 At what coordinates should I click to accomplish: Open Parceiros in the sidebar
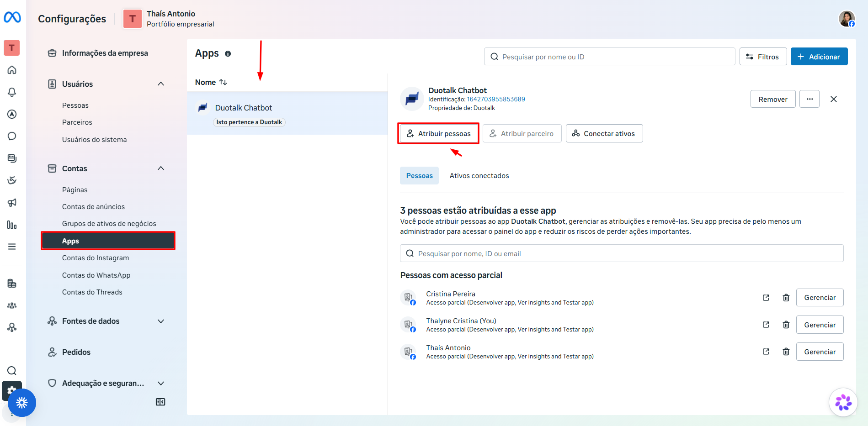tap(77, 122)
